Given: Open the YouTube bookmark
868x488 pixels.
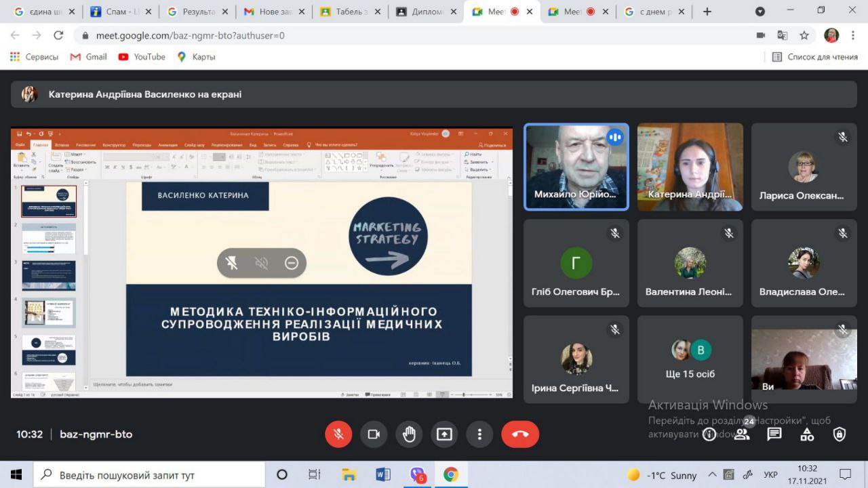Looking at the screenshot, I should 142,57.
